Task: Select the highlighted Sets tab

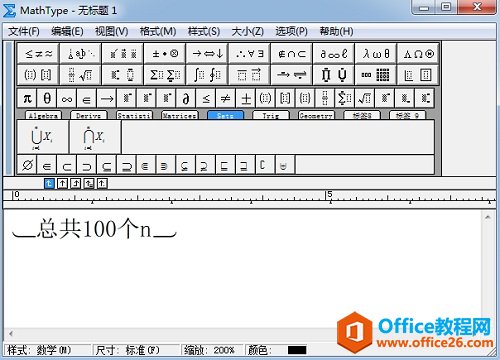Action: pyautogui.click(x=225, y=115)
